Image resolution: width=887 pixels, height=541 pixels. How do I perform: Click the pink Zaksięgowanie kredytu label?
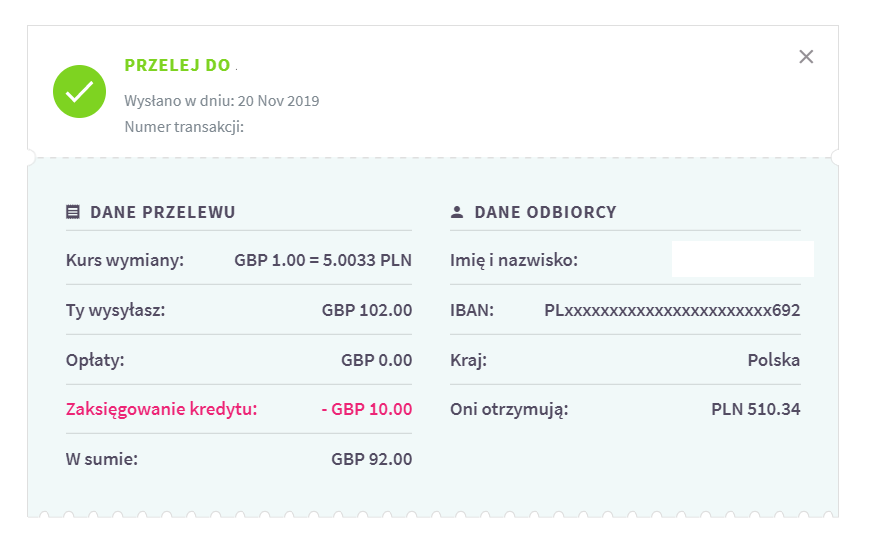click(161, 408)
